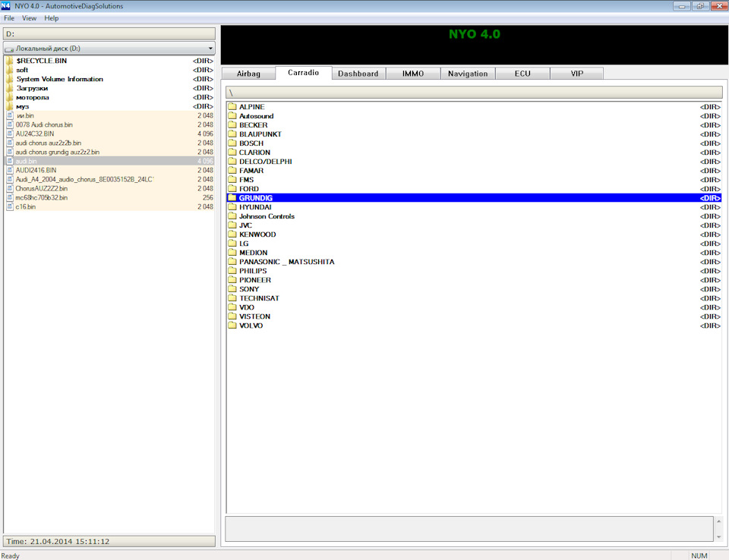Minimize the NYO 4.0 window
This screenshot has height=560, width=729.
click(682, 6)
